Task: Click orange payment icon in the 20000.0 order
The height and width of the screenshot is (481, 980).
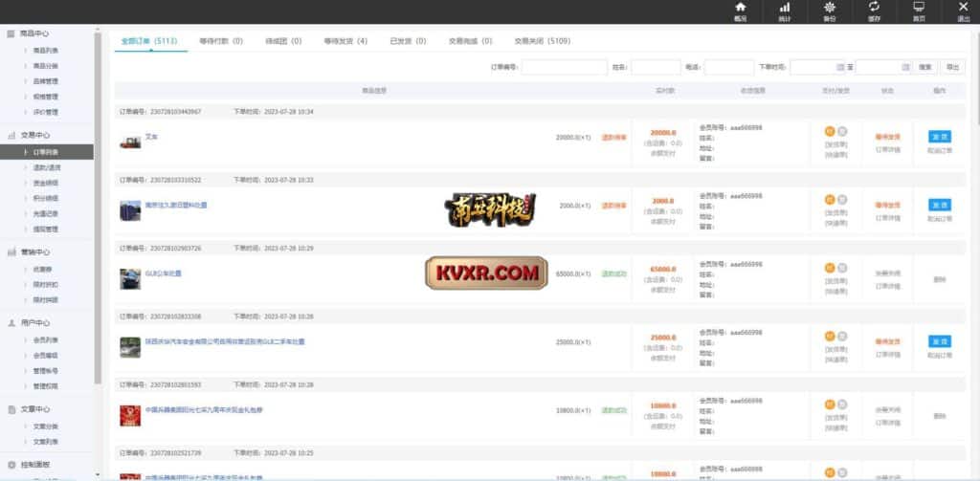Action: [x=830, y=131]
